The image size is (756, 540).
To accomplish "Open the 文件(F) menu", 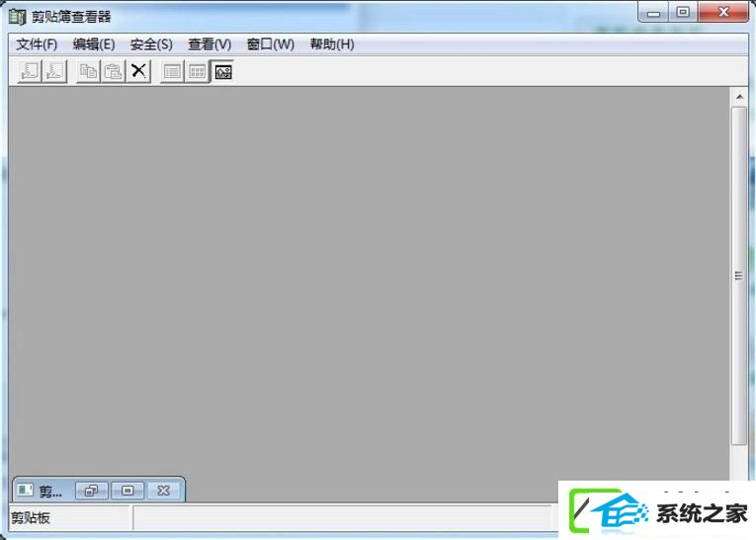I will click(37, 45).
